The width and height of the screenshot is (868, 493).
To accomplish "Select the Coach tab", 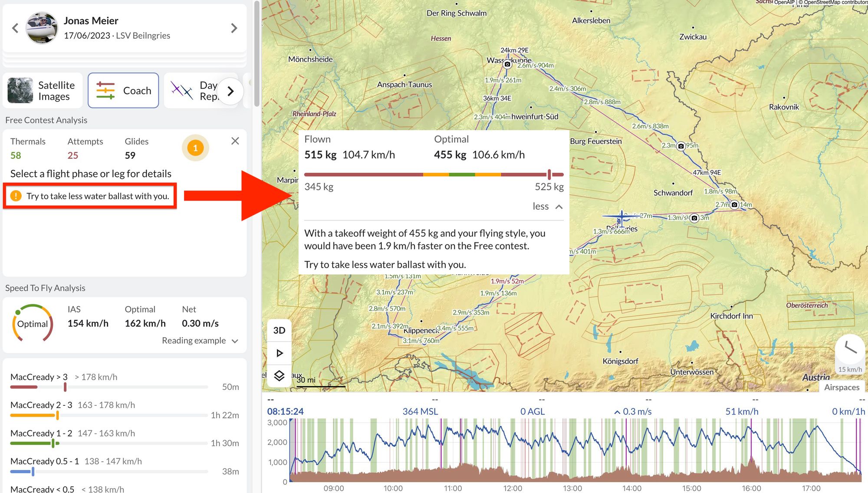I will tap(123, 91).
